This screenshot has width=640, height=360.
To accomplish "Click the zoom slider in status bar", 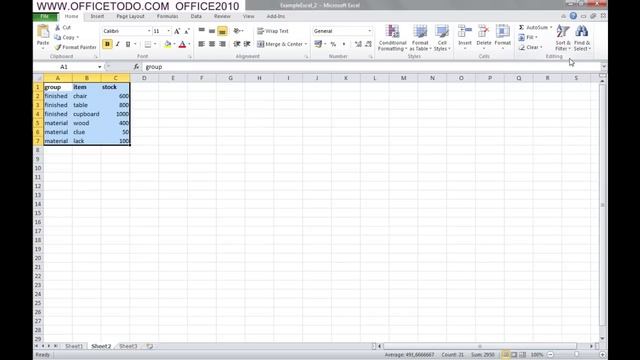I will pos(576,355).
